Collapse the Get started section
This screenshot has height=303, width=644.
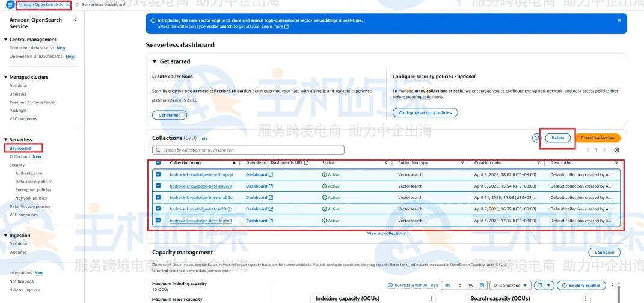[155, 61]
